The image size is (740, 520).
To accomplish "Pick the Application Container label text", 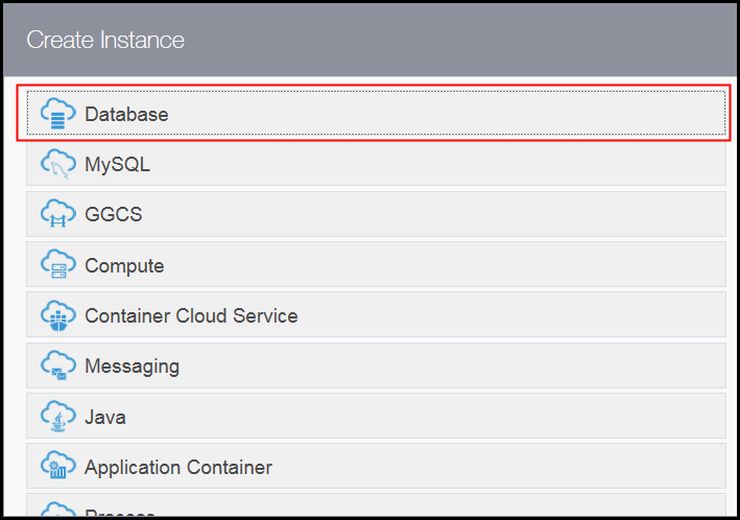I will pos(178,467).
